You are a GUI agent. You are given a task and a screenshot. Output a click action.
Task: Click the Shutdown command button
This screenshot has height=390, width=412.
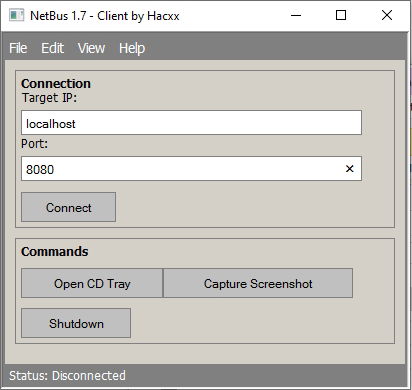point(76,323)
